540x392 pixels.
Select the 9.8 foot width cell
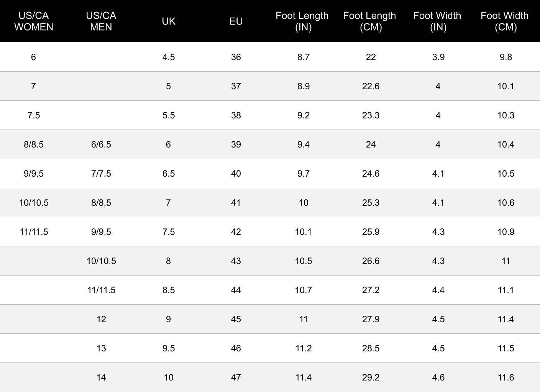[x=506, y=57]
